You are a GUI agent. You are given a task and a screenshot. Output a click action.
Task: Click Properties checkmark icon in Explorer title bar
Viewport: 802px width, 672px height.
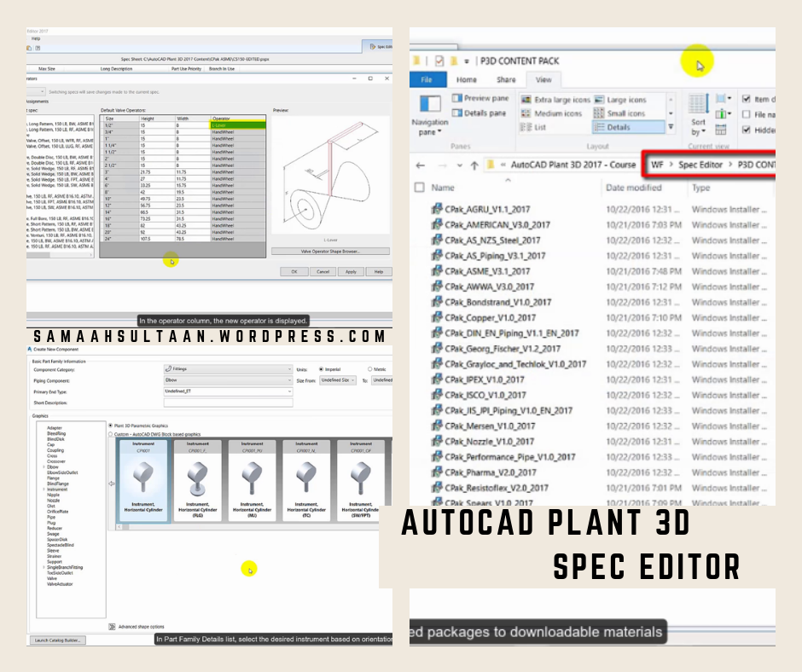click(x=439, y=61)
